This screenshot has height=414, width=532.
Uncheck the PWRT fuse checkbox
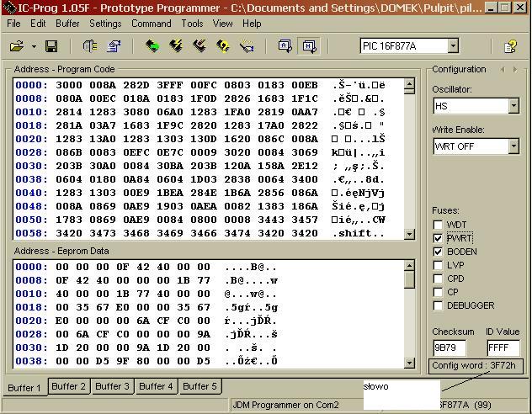tap(438, 238)
